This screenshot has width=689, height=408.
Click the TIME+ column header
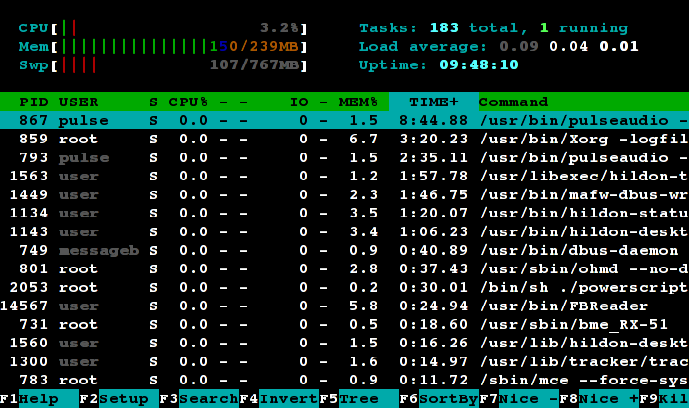point(433,102)
